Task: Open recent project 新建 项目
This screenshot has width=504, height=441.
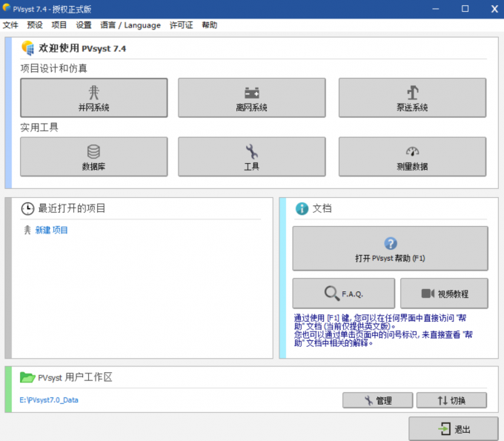Action: pyautogui.click(x=51, y=231)
